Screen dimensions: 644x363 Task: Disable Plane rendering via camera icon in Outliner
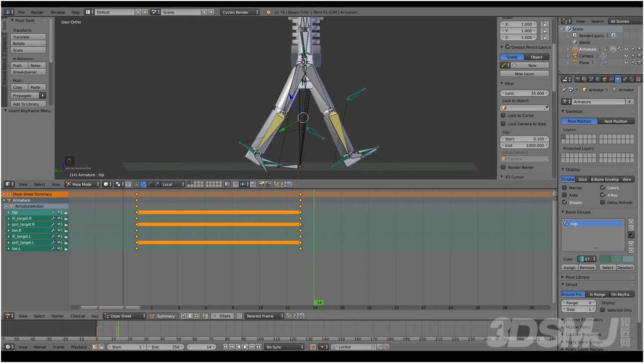click(x=639, y=63)
